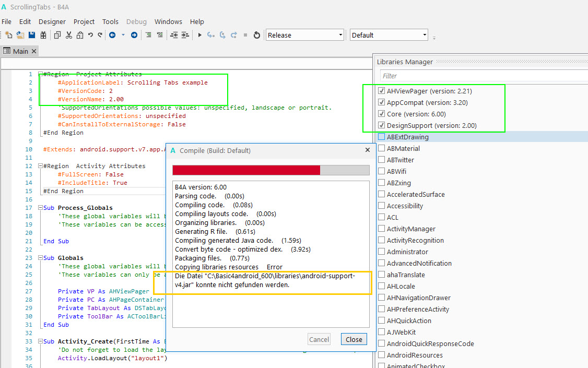The image size is (588, 368).
Task: Select the Main module tab
Action: pyautogui.click(x=20, y=51)
